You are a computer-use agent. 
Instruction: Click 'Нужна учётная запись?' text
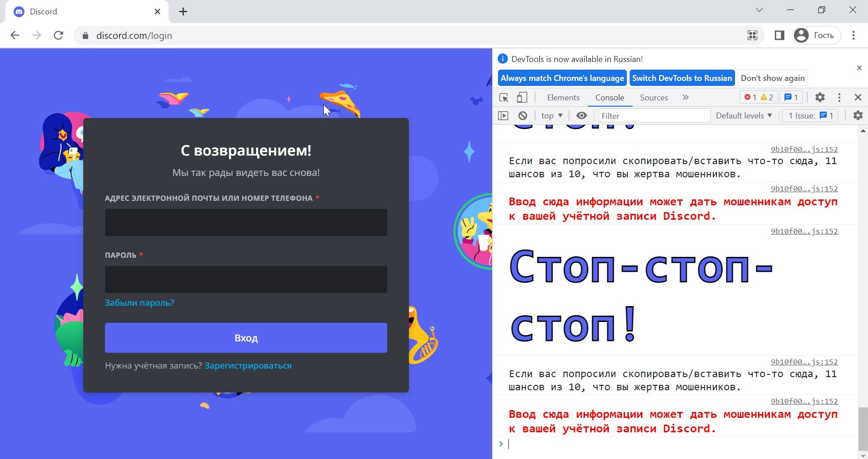[x=153, y=366]
